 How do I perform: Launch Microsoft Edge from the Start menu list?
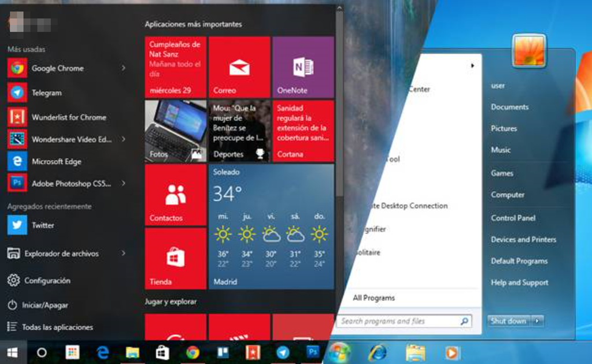point(56,162)
